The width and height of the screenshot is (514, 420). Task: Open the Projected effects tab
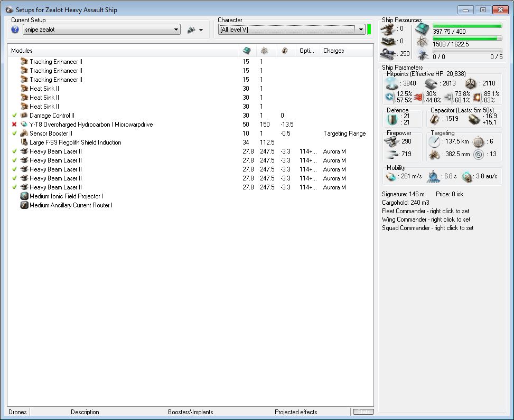[296, 412]
